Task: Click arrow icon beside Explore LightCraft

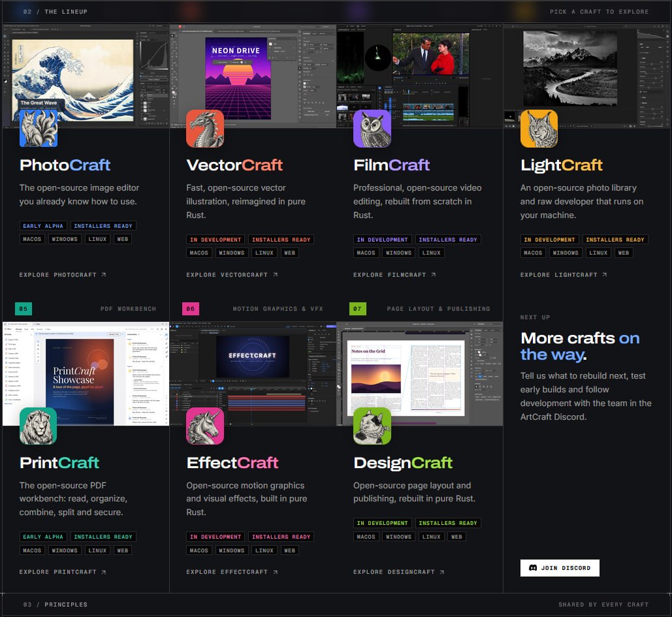Action: click(604, 275)
